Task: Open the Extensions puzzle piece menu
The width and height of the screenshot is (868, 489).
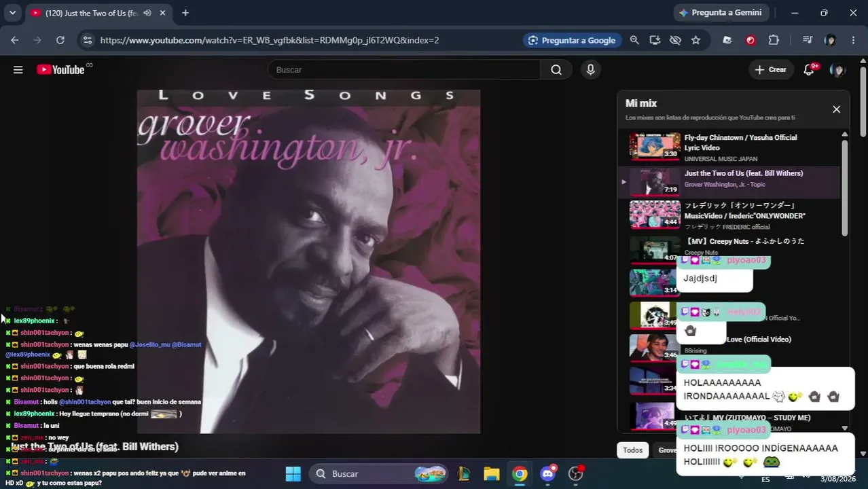Action: point(774,40)
